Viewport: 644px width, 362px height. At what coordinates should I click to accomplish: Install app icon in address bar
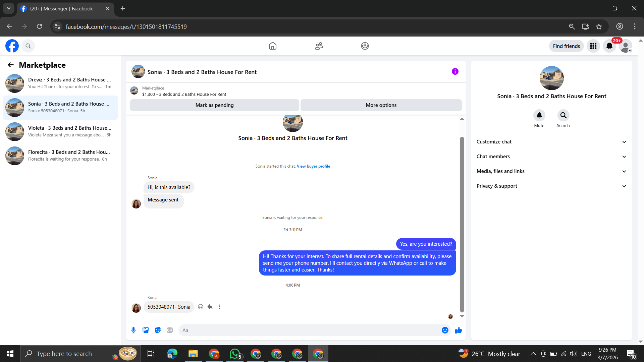coord(586,26)
